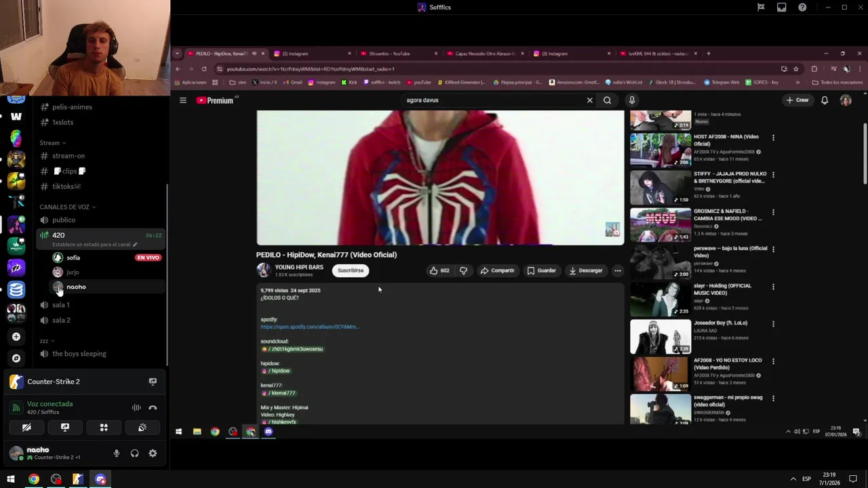Click the share screen button
Image resolution: width=868 pixels, height=488 pixels.
click(x=65, y=428)
